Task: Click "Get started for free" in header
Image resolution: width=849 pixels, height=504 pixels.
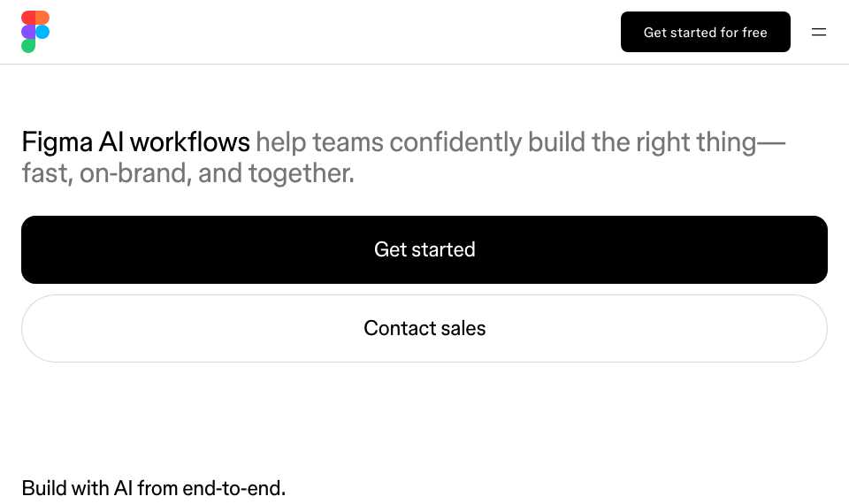Action: (x=705, y=32)
